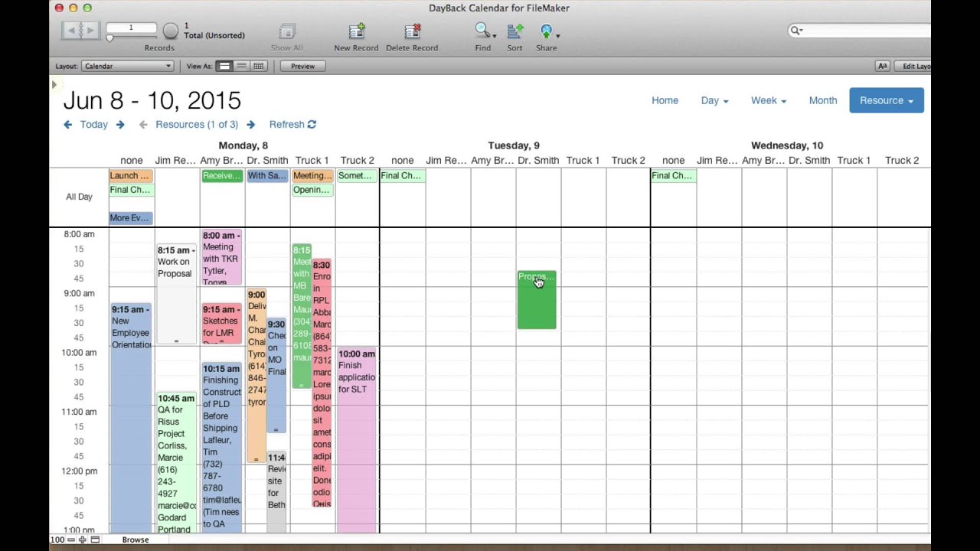Viewport: 980px width, 551px height.
Task: Click Resources (1 of 3) link
Action: click(197, 125)
